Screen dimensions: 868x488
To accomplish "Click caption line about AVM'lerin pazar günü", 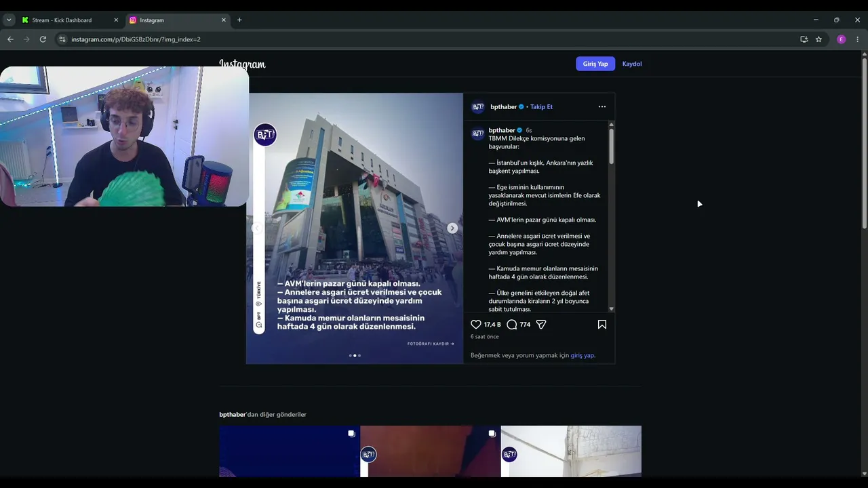I will coord(542,220).
